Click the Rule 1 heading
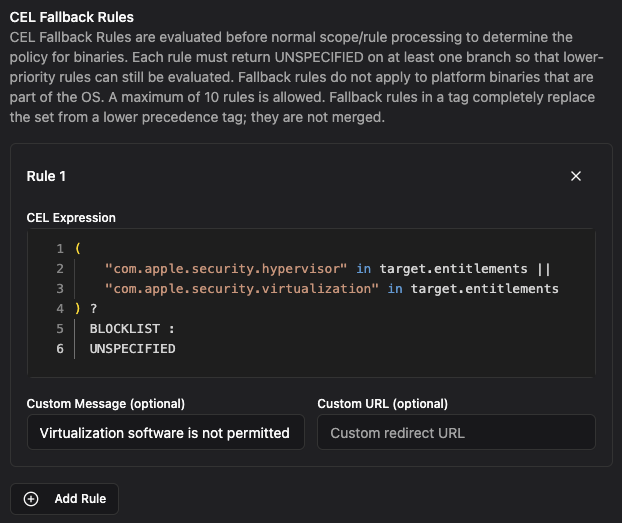Viewport: 622px width, 523px height. point(46,176)
